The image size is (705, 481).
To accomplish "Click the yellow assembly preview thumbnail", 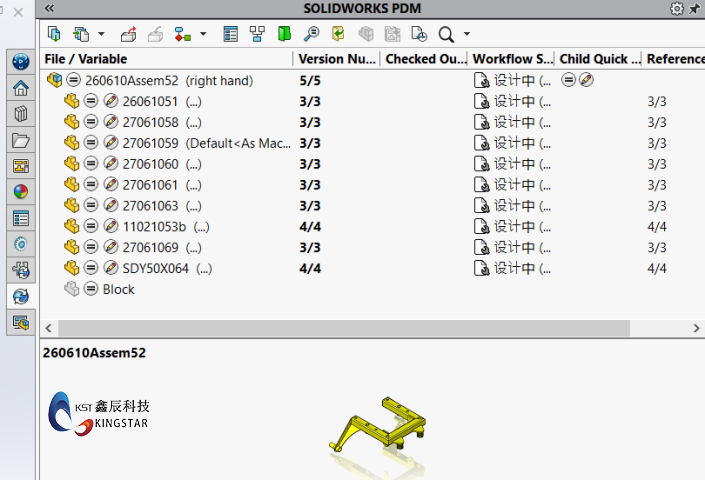I will tap(382, 426).
